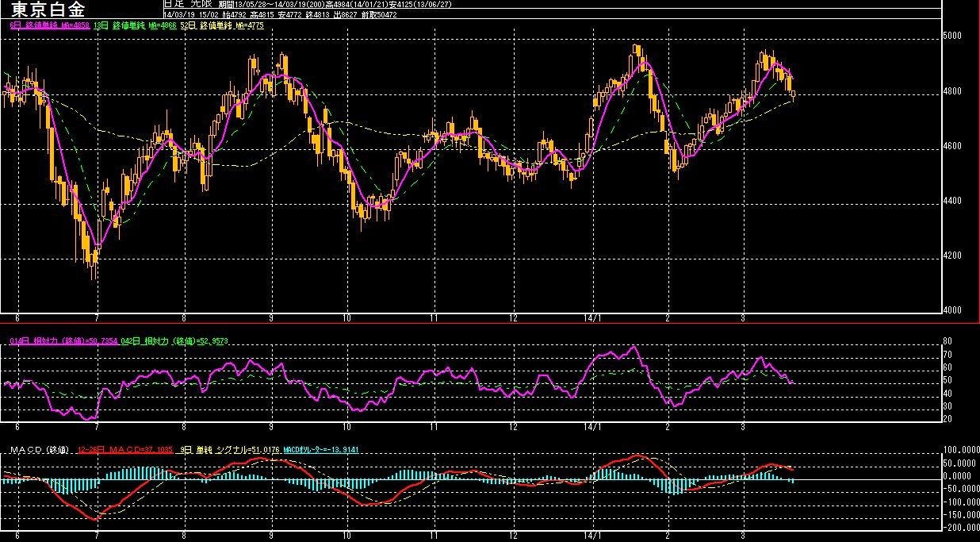Click the -100.000 MACD axis label
980x542 pixels.
click(x=960, y=502)
